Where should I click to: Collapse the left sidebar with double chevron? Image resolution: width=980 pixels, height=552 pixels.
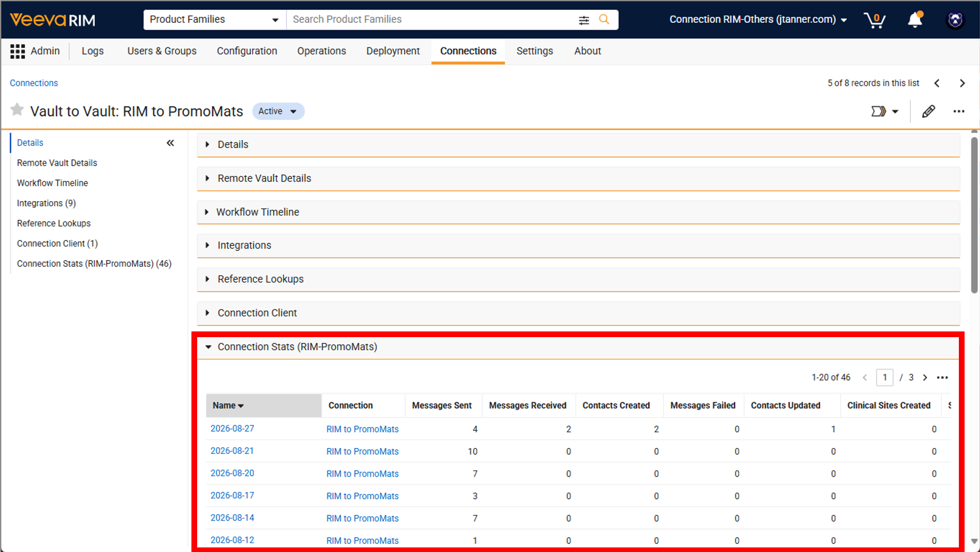tap(170, 143)
